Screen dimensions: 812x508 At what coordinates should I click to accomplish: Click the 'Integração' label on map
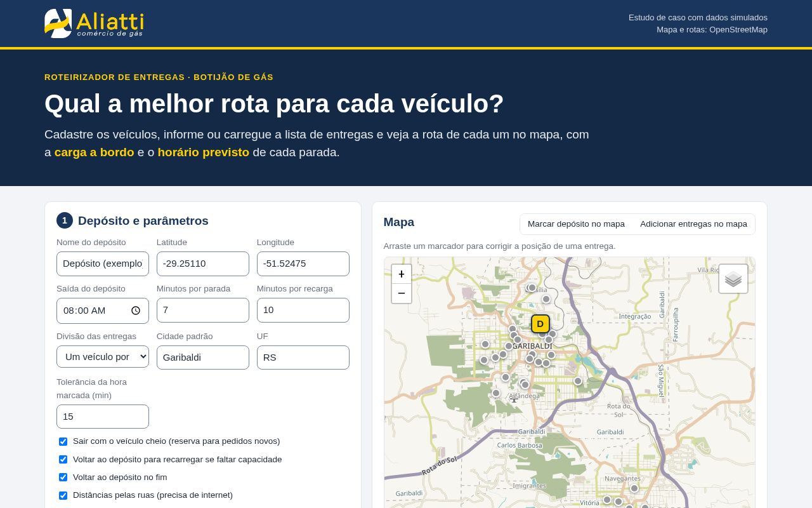[x=635, y=316]
